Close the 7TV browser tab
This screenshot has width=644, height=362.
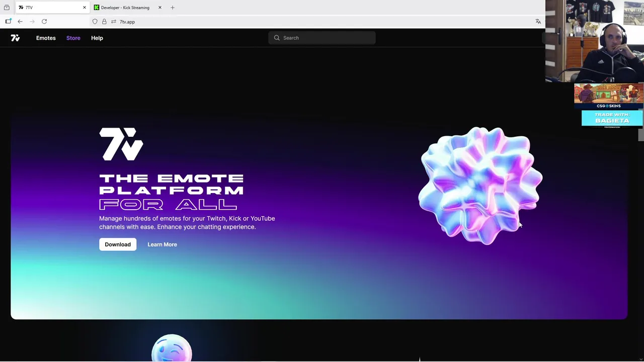[x=84, y=8]
